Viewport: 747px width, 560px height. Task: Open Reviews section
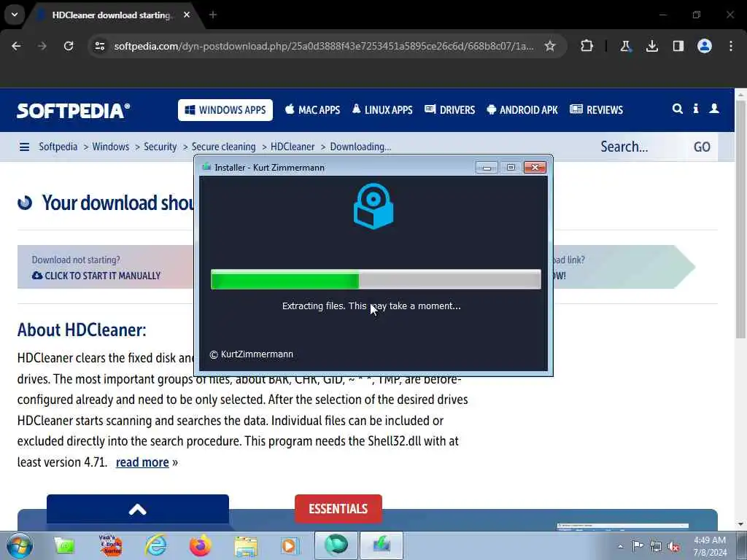597,110
